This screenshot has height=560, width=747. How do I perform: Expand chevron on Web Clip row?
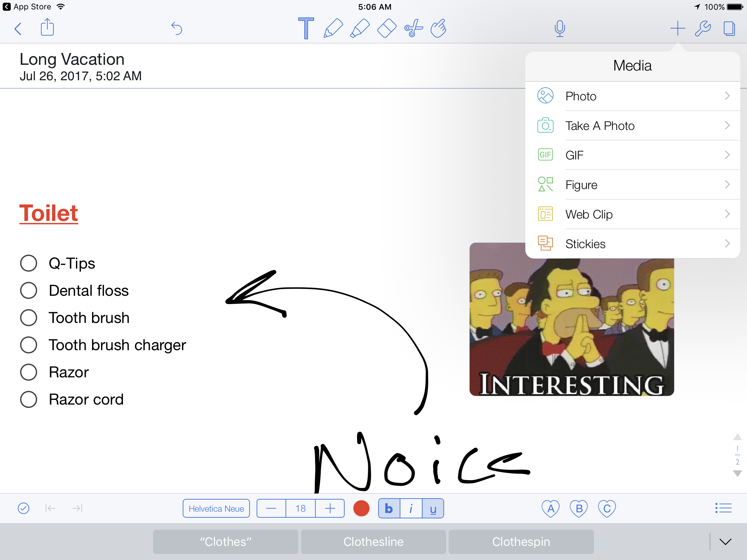click(728, 214)
